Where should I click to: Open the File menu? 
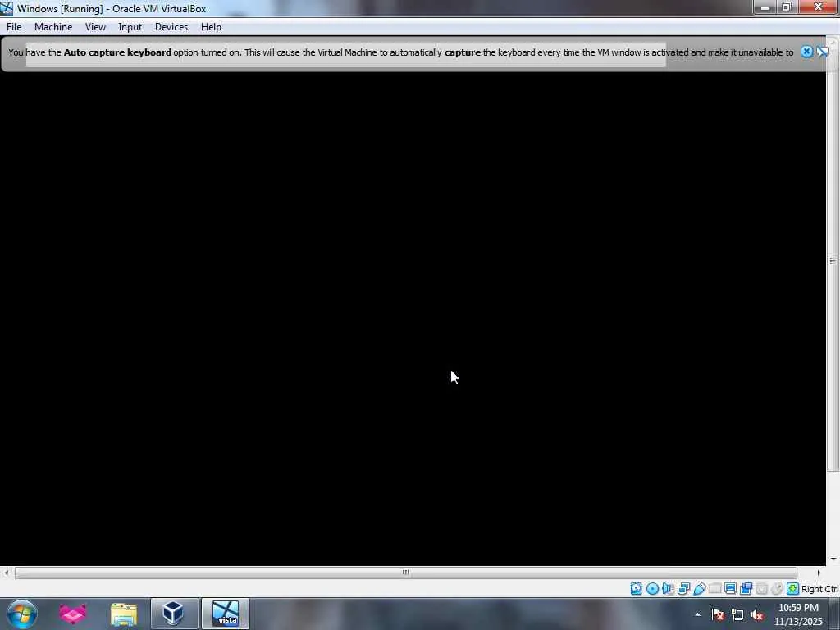point(14,27)
